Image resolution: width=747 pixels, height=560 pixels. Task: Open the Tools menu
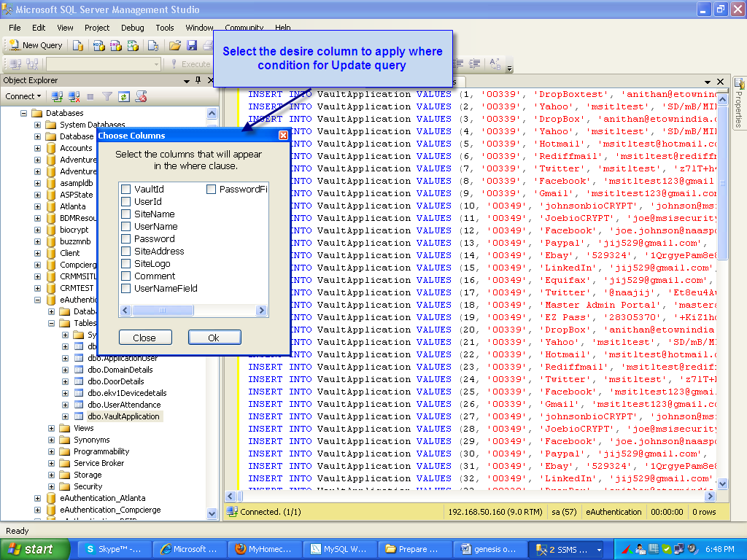[x=165, y=28]
